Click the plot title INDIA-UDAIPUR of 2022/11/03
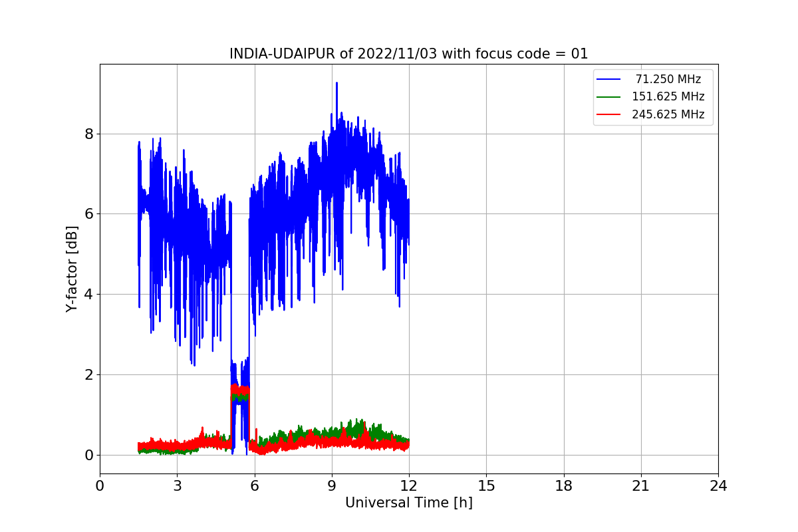Image resolution: width=798 pixels, height=532 pixels. (x=408, y=54)
